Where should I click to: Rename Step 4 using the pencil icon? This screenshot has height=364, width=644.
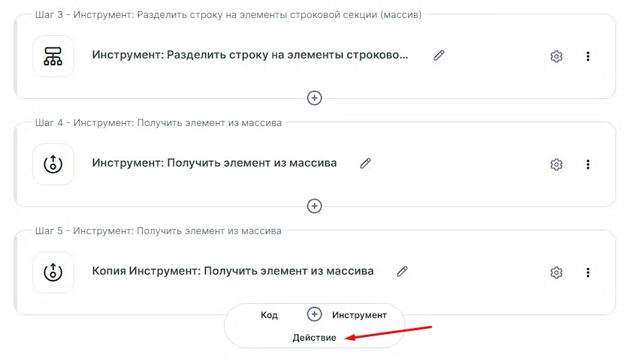click(x=365, y=163)
